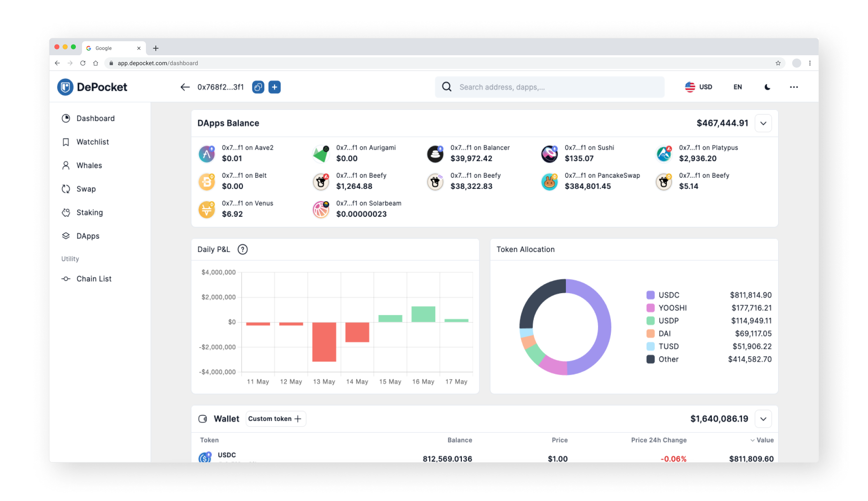Close the Google browser tab
This screenshot has height=501, width=868.
(x=139, y=48)
